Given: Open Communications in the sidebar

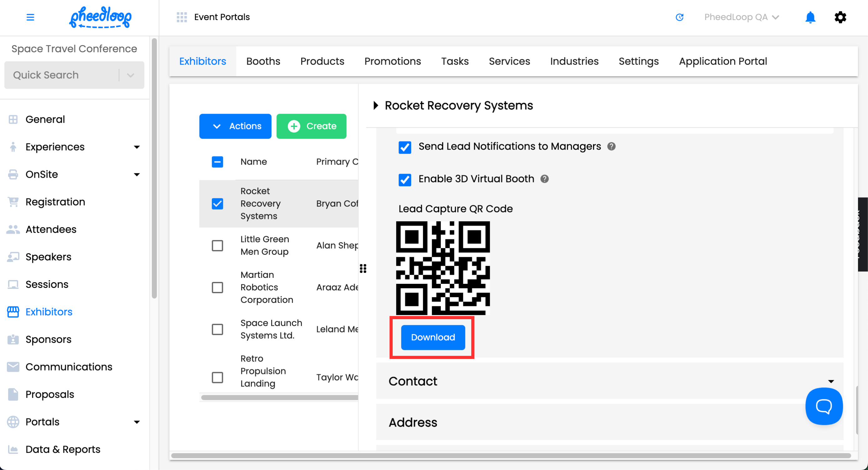Looking at the screenshot, I should [69, 367].
